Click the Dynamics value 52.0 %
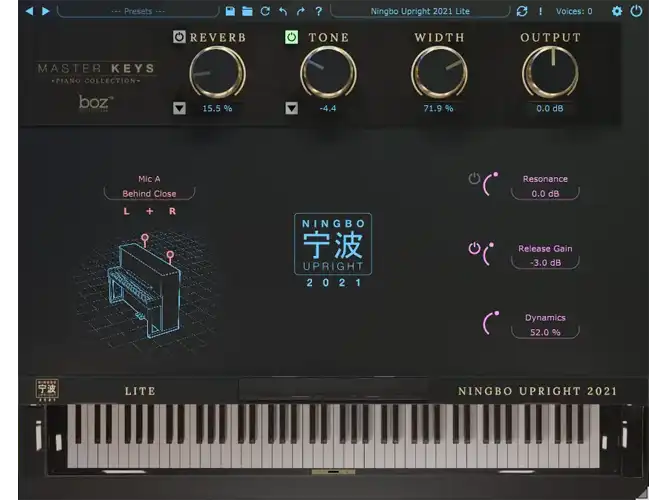The height and width of the screenshot is (500, 667). (545, 332)
